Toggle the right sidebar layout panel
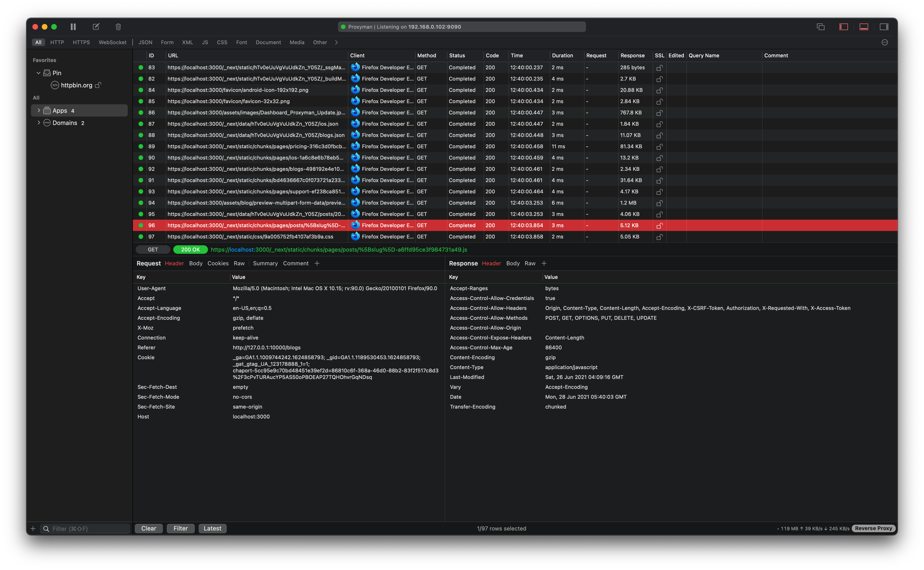The width and height of the screenshot is (924, 570). pyautogui.click(x=885, y=26)
